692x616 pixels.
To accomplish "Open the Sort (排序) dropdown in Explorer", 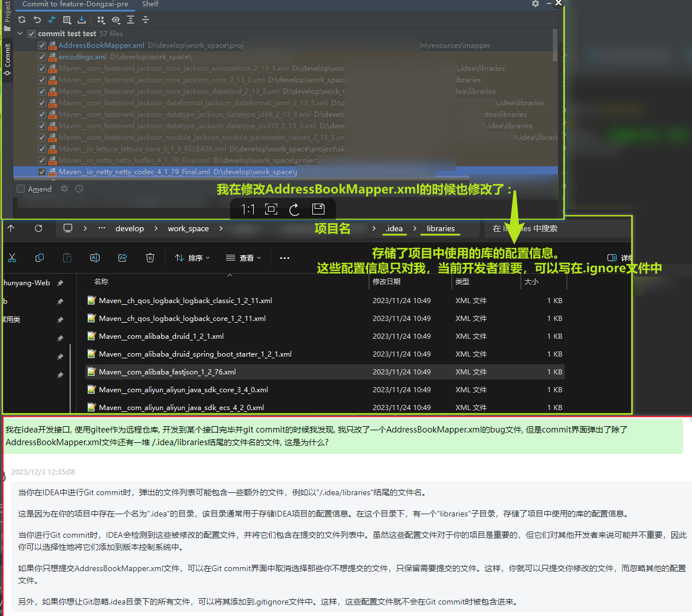I will click(x=193, y=258).
